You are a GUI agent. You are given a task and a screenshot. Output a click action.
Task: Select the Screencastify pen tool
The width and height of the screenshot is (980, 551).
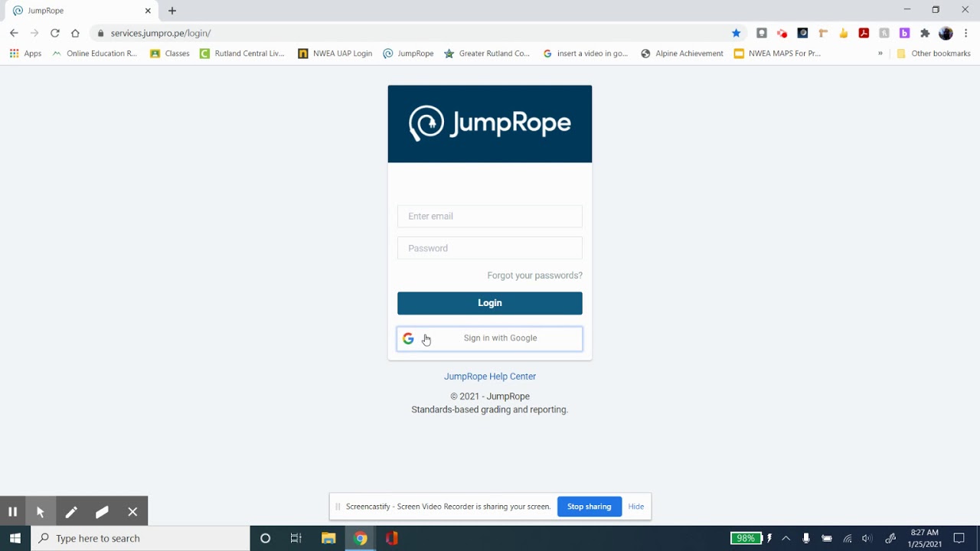pos(71,512)
